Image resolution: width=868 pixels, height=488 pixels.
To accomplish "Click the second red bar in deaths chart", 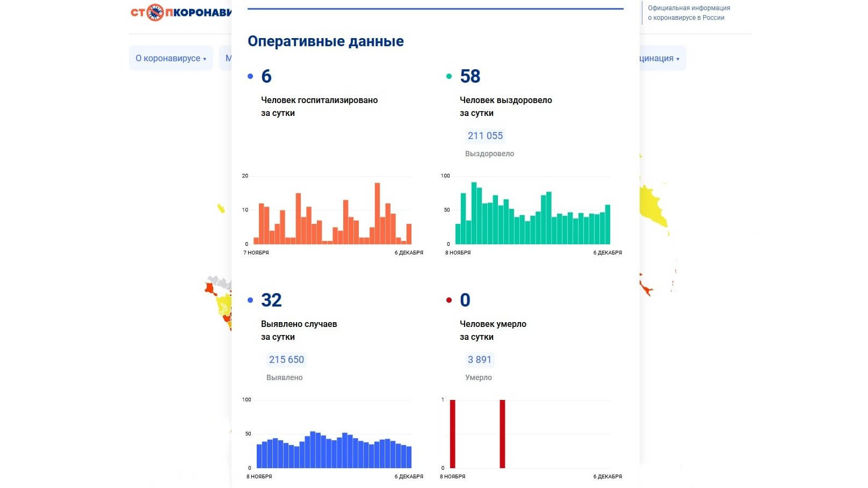I will (502, 434).
